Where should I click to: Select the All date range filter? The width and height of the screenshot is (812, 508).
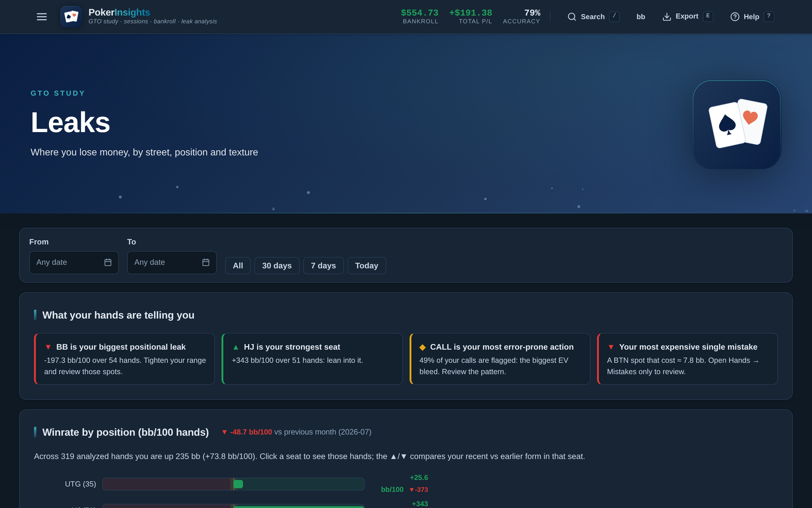click(238, 266)
